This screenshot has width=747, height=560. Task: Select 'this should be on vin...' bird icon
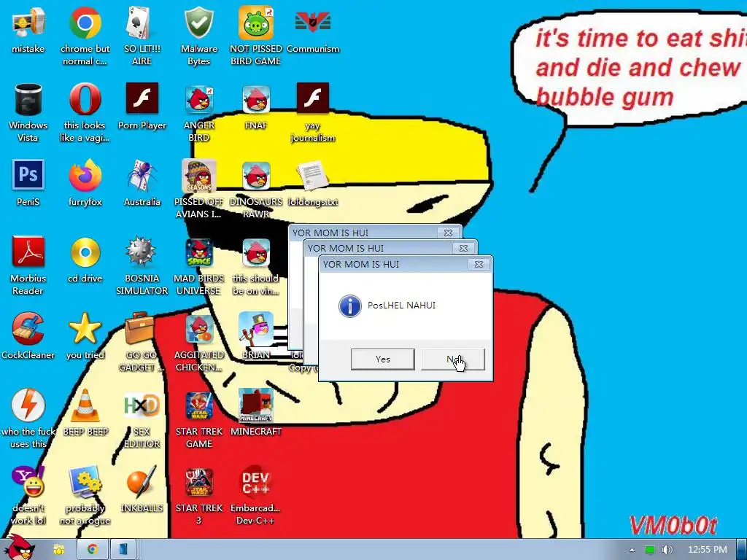pos(256,252)
